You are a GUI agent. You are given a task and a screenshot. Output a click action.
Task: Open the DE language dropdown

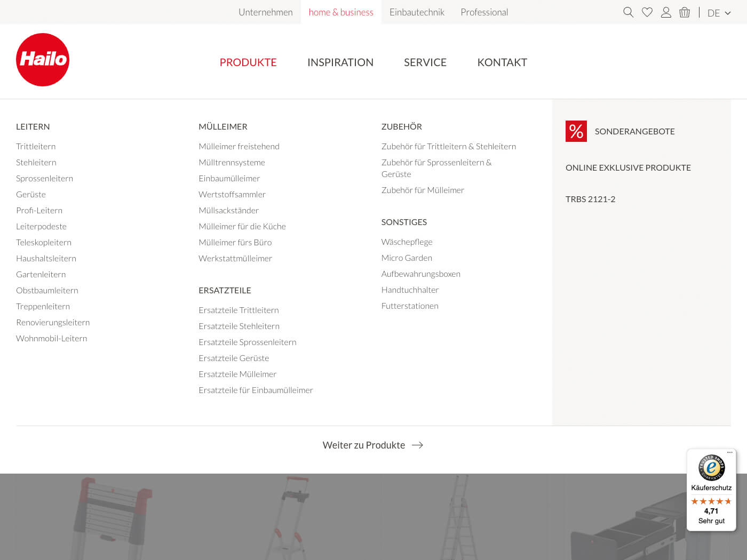719,13
